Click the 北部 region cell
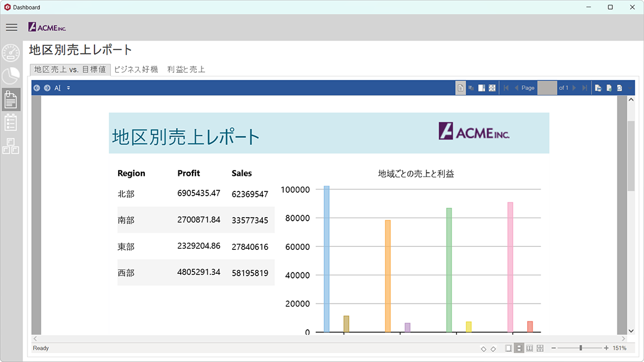This screenshot has height=362, width=644. coord(126,194)
